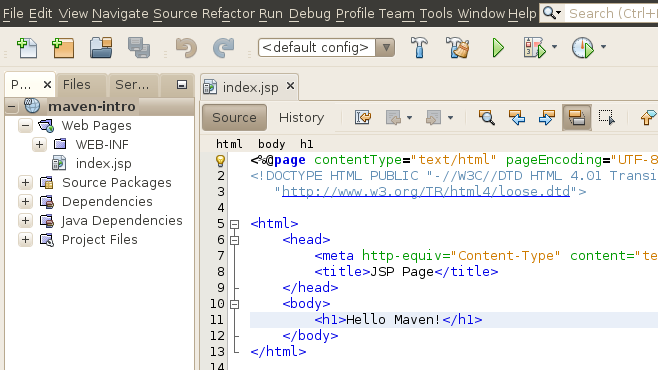
Task: Open the default config combo box
Action: tap(326, 47)
